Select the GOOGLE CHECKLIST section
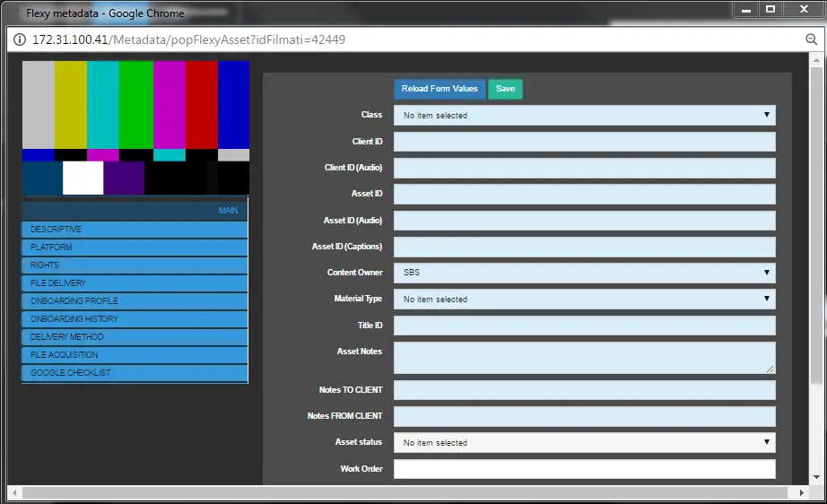Image resolution: width=827 pixels, height=504 pixels. [x=135, y=373]
